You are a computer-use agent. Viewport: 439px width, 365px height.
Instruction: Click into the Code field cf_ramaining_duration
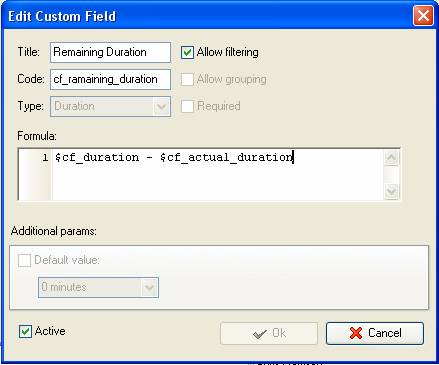[110, 79]
